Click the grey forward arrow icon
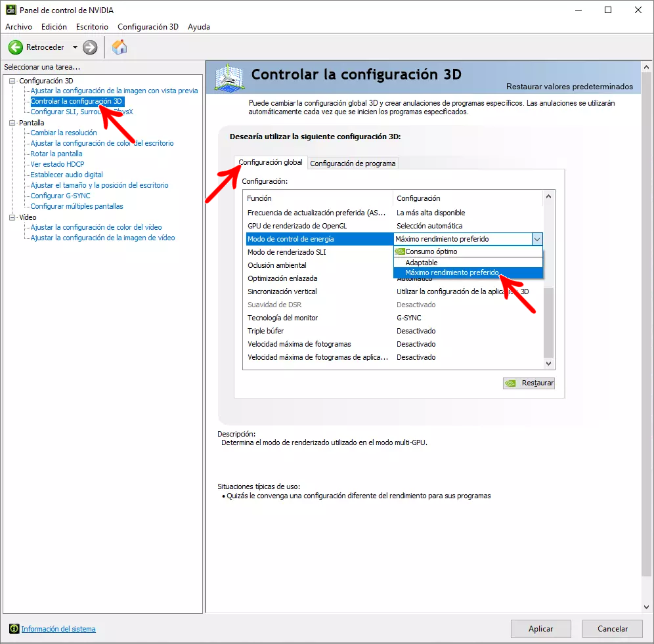Screen dimensions: 654x644 90,47
